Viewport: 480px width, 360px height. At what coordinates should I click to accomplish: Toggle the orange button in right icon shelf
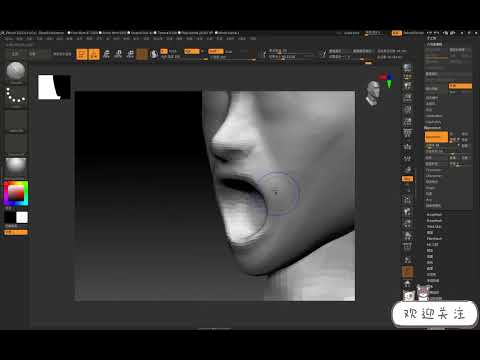tap(407, 179)
